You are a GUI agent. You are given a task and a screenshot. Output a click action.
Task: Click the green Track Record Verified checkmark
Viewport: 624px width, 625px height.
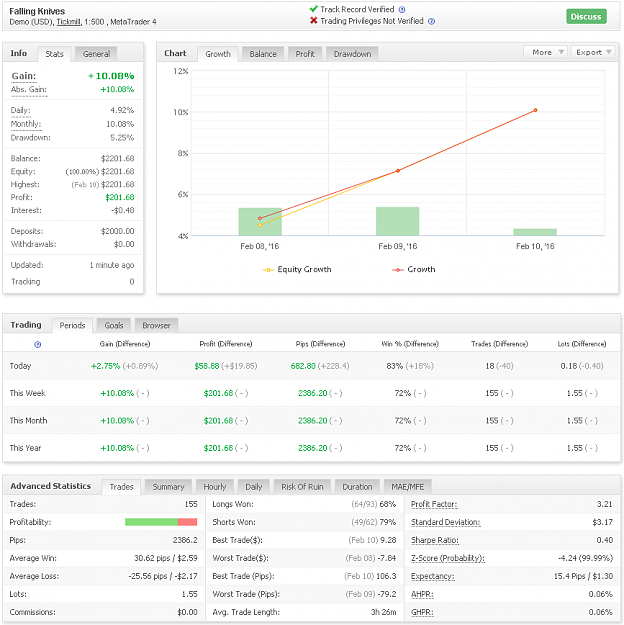point(313,9)
